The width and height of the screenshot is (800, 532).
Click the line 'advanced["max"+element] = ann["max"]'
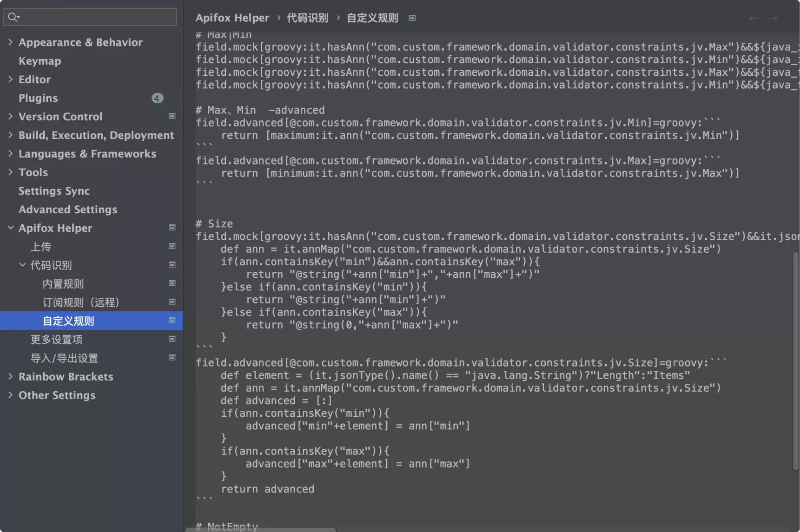[x=358, y=464]
